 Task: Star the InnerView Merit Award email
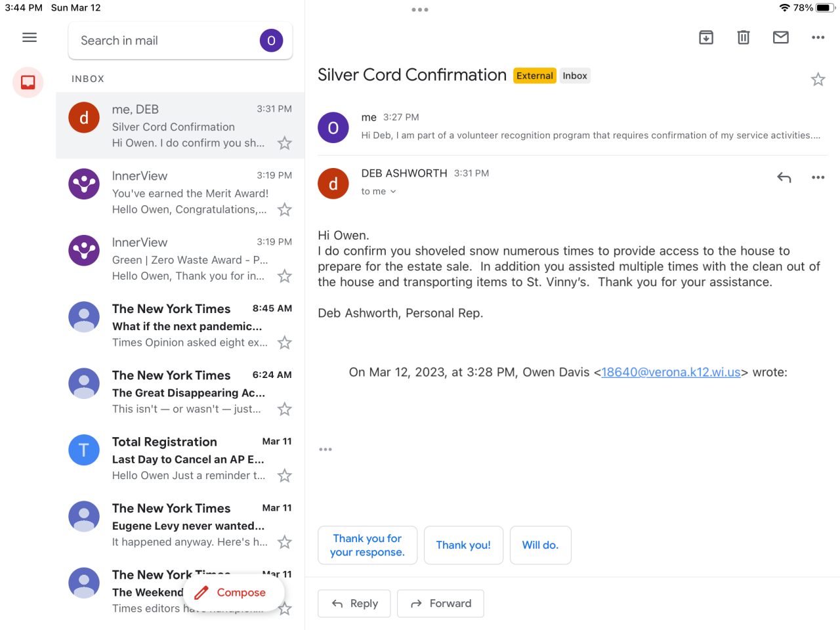tap(284, 210)
